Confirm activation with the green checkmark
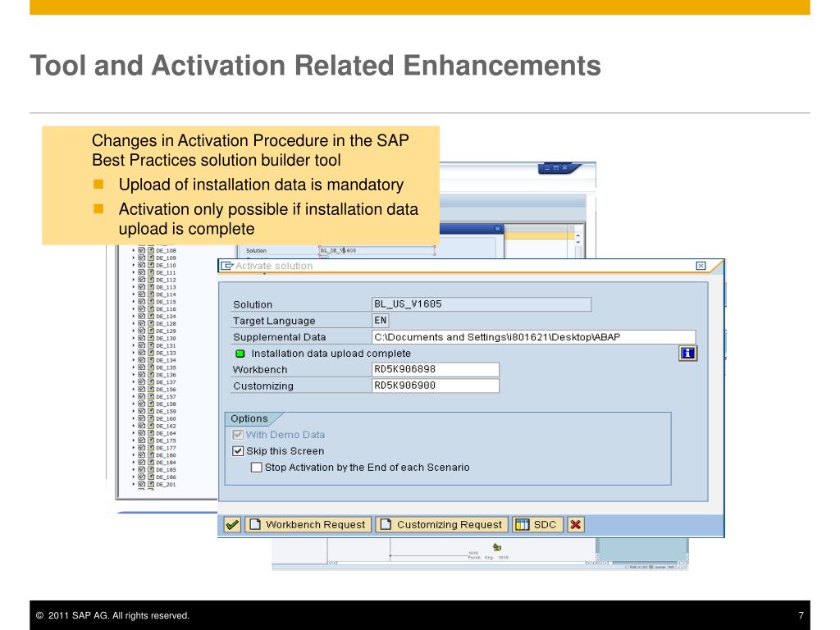The image size is (840, 630). coord(232,524)
